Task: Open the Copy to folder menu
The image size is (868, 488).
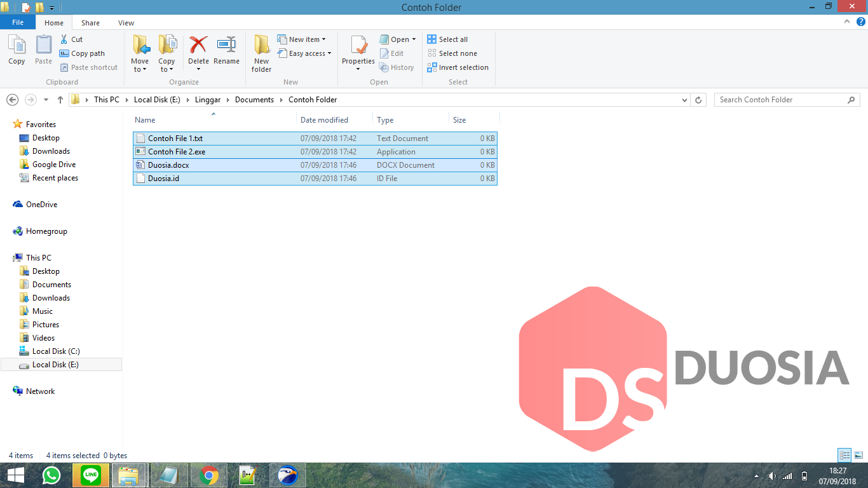Action: 166,53
